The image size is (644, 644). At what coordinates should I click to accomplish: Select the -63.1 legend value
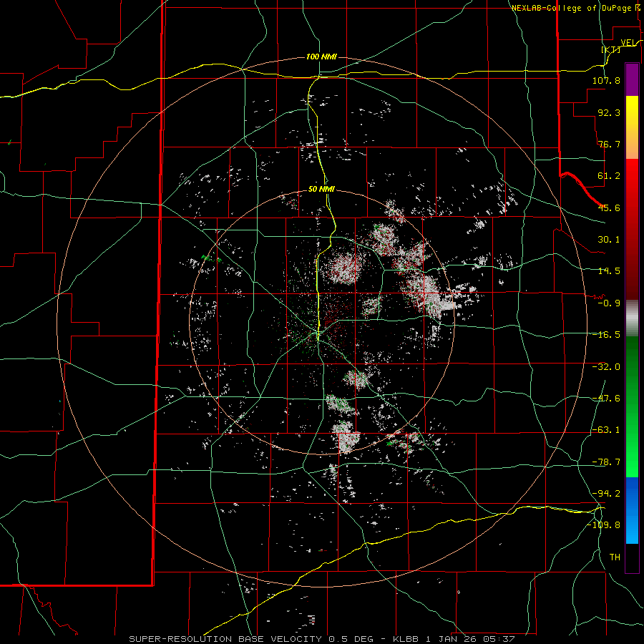click(606, 430)
